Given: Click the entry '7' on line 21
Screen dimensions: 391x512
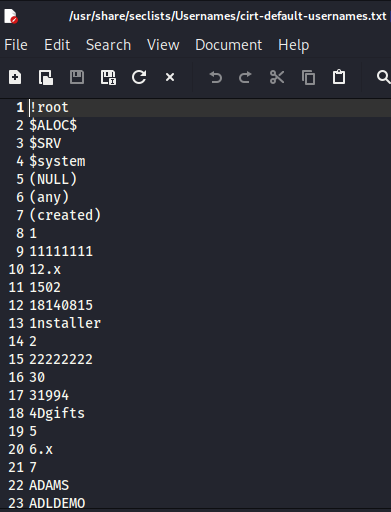Looking at the screenshot, I should click(33, 467).
